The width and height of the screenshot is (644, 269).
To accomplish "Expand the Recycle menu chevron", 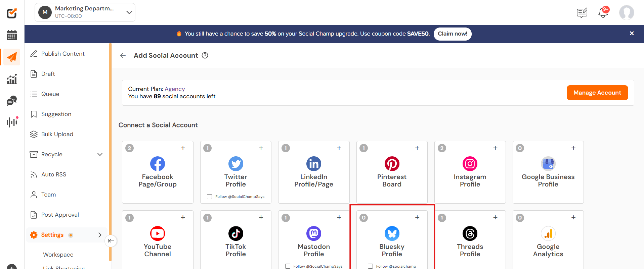I will click(100, 154).
